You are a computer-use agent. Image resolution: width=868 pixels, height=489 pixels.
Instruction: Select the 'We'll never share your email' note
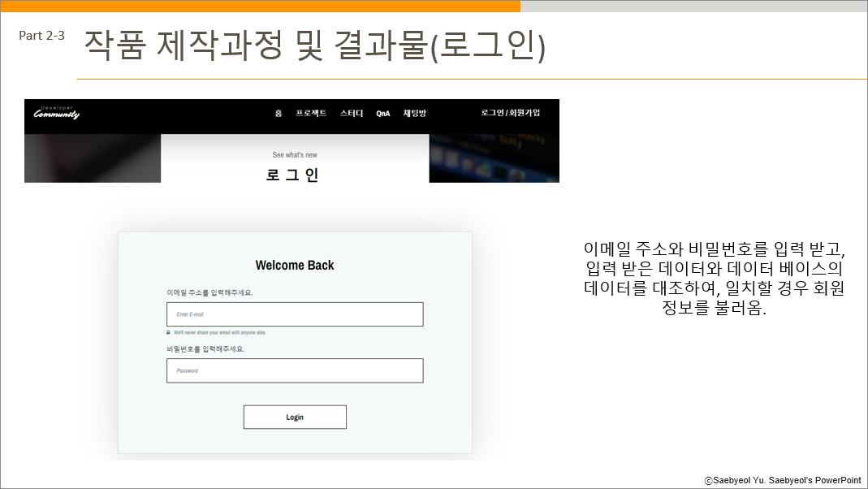[220, 333]
